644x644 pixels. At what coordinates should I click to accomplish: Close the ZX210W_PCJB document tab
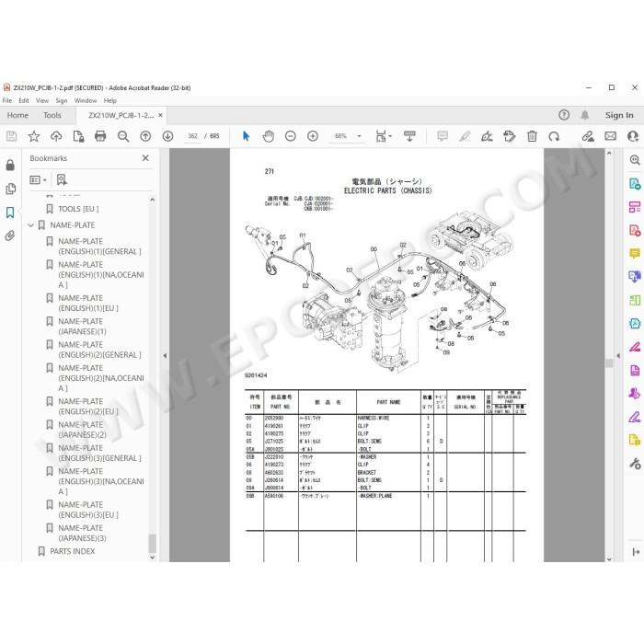(160, 115)
